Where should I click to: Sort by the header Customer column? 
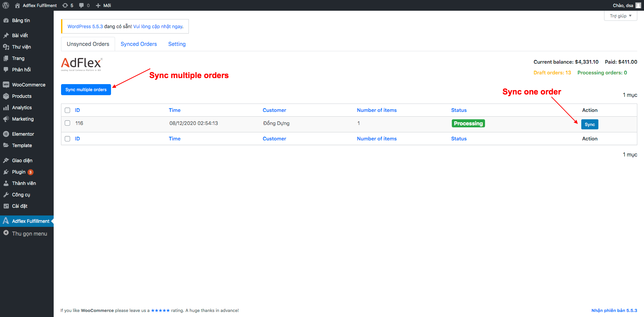(x=274, y=110)
